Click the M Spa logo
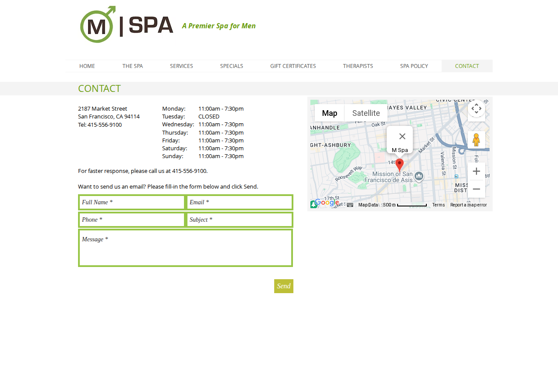This screenshot has width=558, height=392. coord(126,24)
